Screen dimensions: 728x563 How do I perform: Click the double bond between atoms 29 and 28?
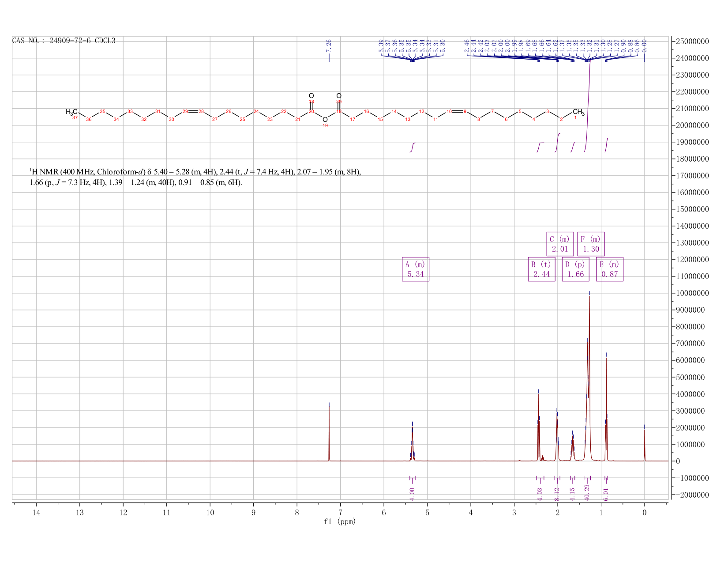193,112
